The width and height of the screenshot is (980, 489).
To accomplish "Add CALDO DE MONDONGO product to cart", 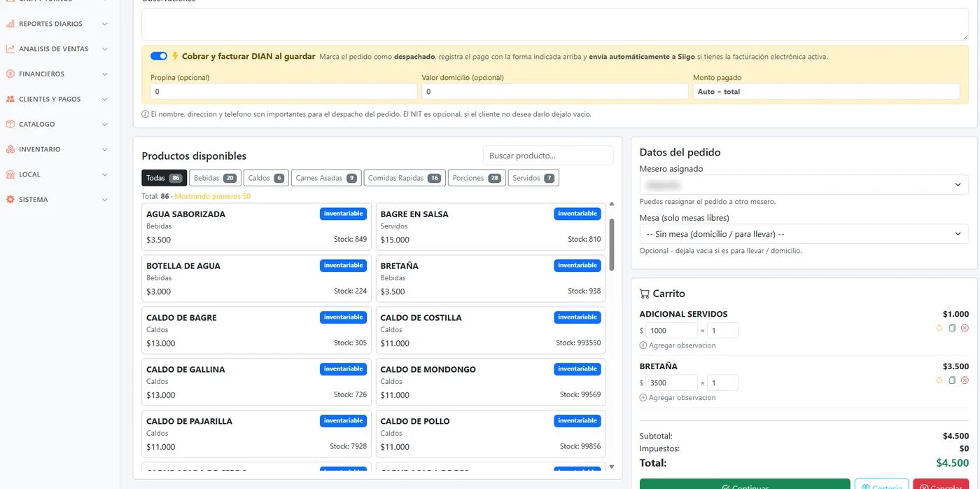I will pos(491,383).
